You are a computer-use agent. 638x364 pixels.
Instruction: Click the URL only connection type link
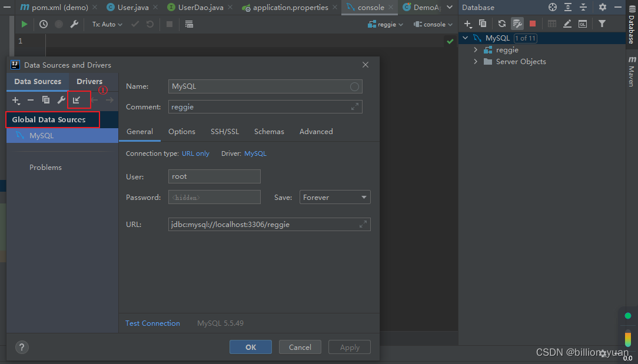[195, 153]
